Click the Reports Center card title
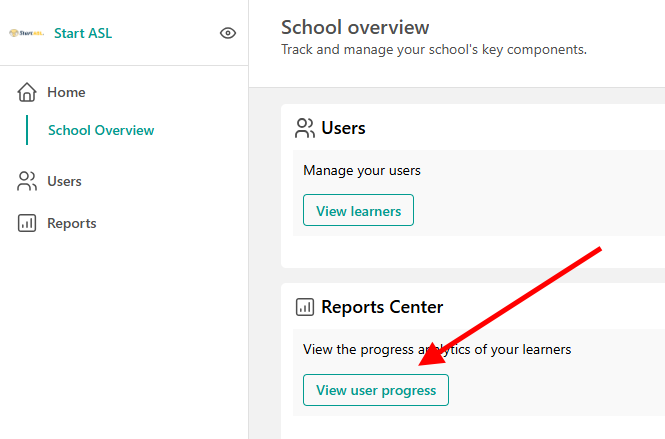Screen dimensions: 665x439 point(382,307)
